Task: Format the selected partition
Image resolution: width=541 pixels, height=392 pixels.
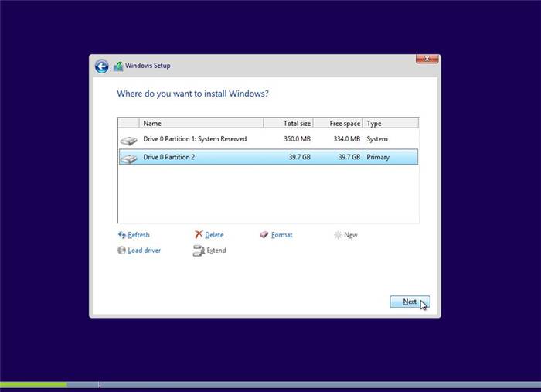Action: pyautogui.click(x=282, y=235)
